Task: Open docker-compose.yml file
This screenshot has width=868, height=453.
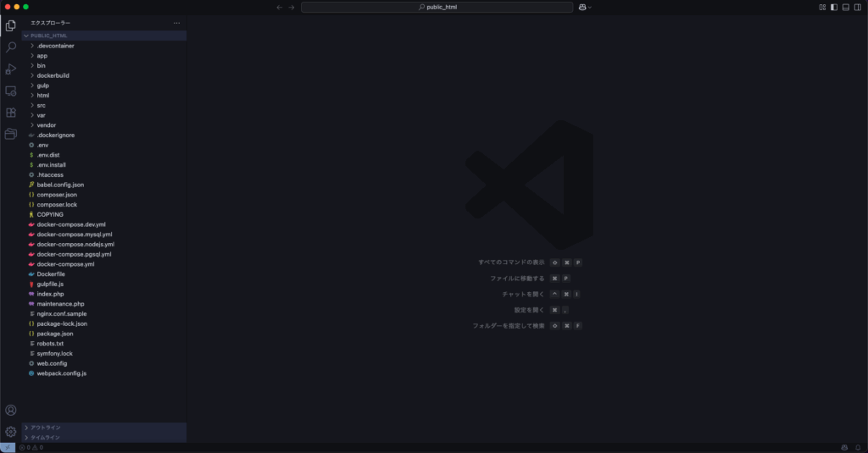Action: (x=104, y=264)
